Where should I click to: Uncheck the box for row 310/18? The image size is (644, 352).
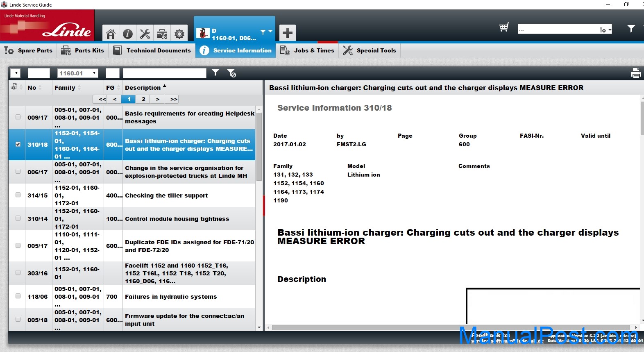click(x=18, y=144)
